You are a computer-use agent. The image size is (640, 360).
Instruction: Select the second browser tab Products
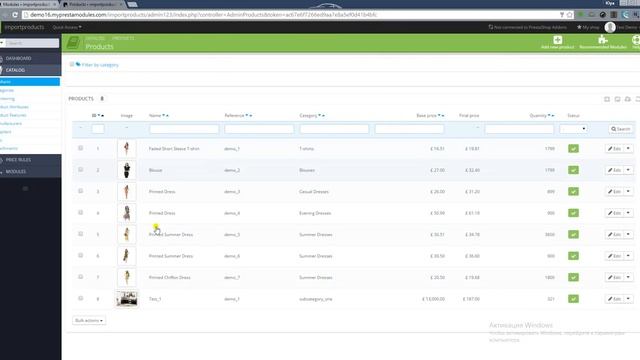coord(93,4)
